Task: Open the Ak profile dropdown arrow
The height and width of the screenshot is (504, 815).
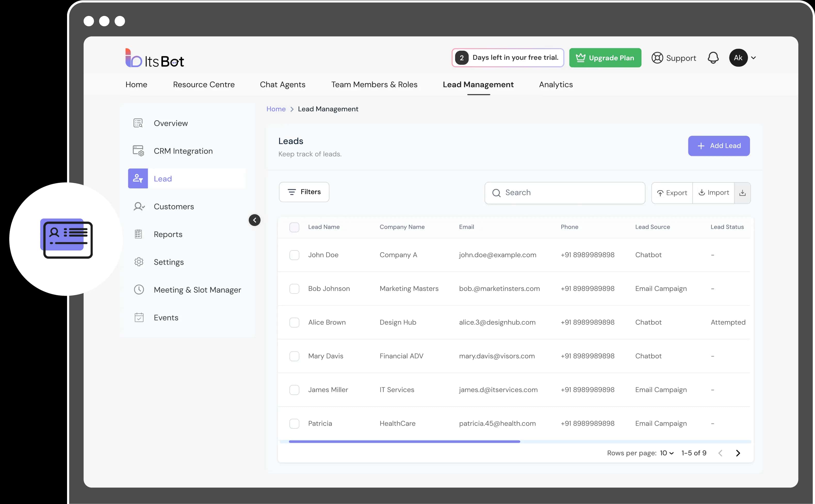Action: click(753, 58)
